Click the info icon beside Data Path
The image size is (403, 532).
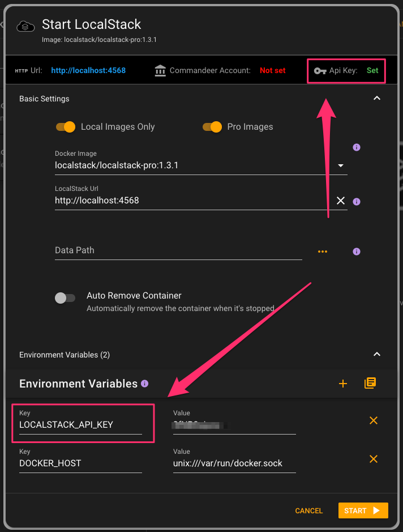point(357,252)
